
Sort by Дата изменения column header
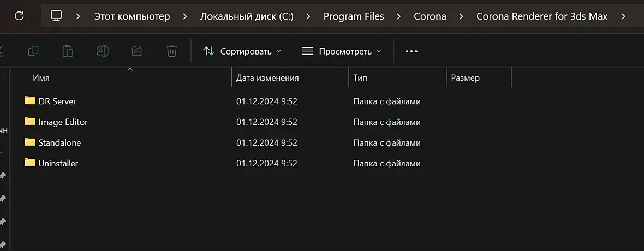tap(267, 78)
